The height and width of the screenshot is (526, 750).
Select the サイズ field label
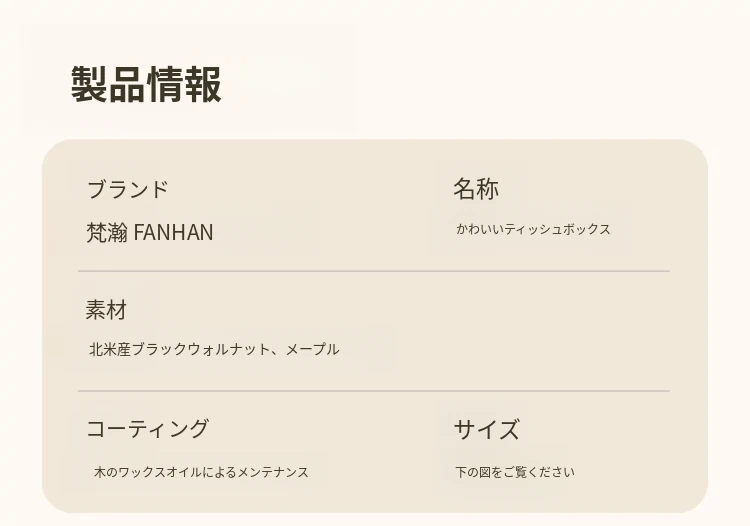486,430
